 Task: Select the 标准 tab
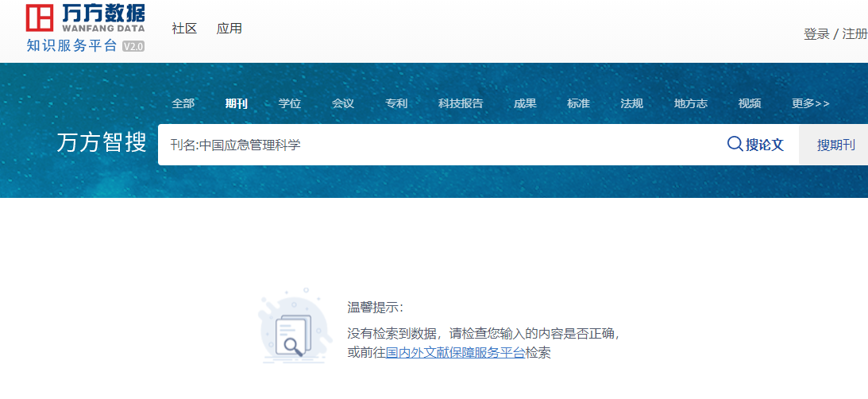click(578, 103)
